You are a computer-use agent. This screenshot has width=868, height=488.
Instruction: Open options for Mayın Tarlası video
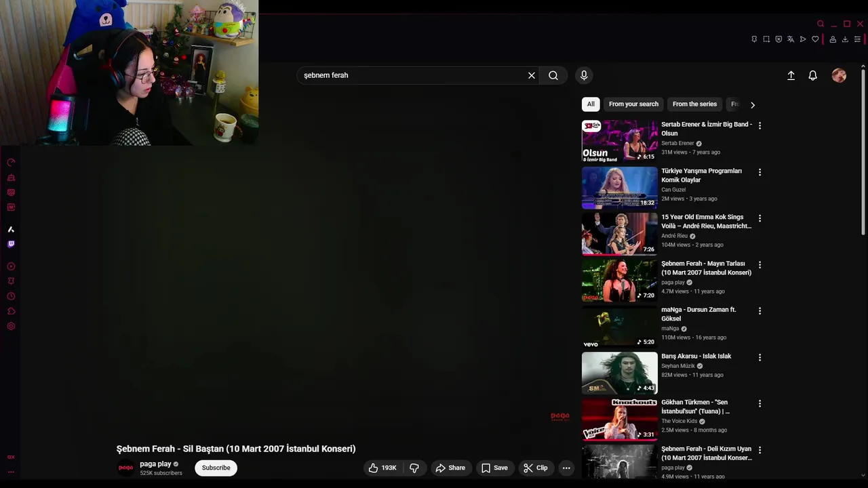(759, 265)
